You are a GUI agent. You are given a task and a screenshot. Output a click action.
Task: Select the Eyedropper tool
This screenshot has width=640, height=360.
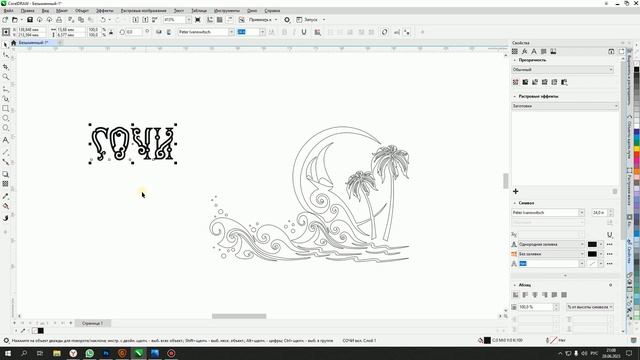(6, 196)
